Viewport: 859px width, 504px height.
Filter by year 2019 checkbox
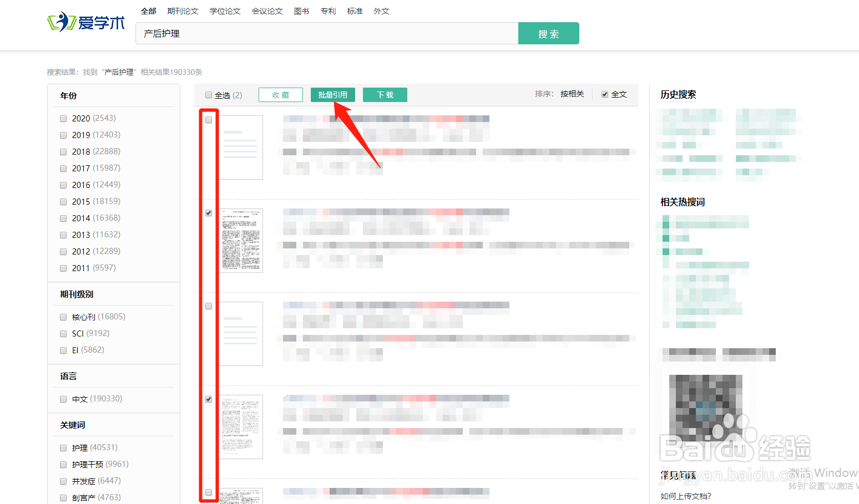coord(63,135)
